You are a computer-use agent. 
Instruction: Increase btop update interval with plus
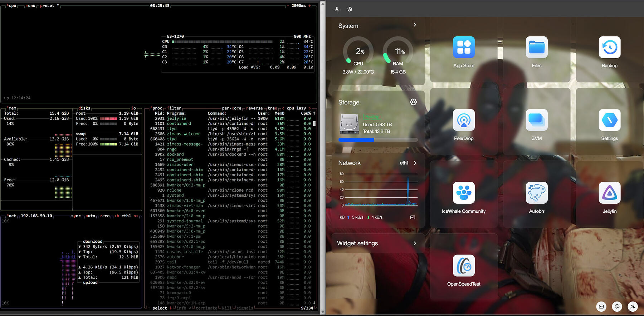click(310, 6)
